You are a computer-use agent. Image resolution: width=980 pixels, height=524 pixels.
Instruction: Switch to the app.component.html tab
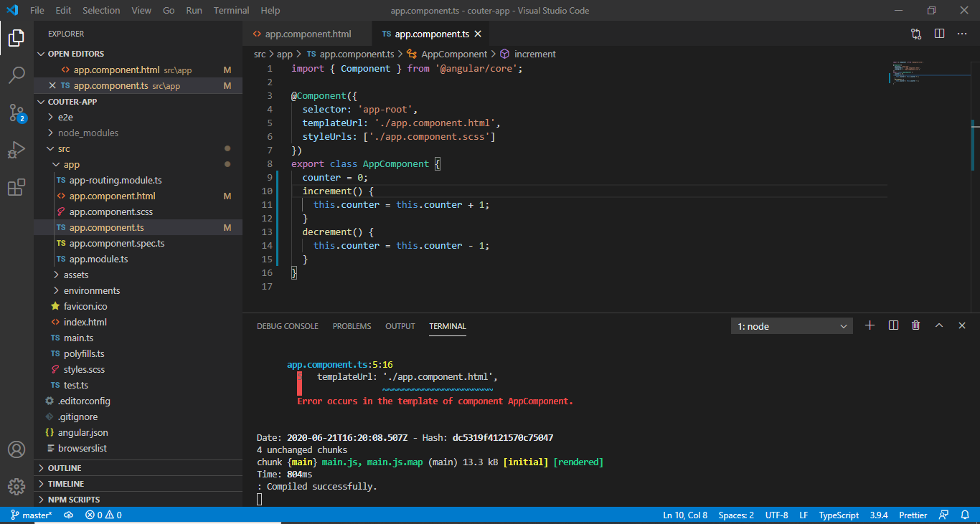coord(307,33)
